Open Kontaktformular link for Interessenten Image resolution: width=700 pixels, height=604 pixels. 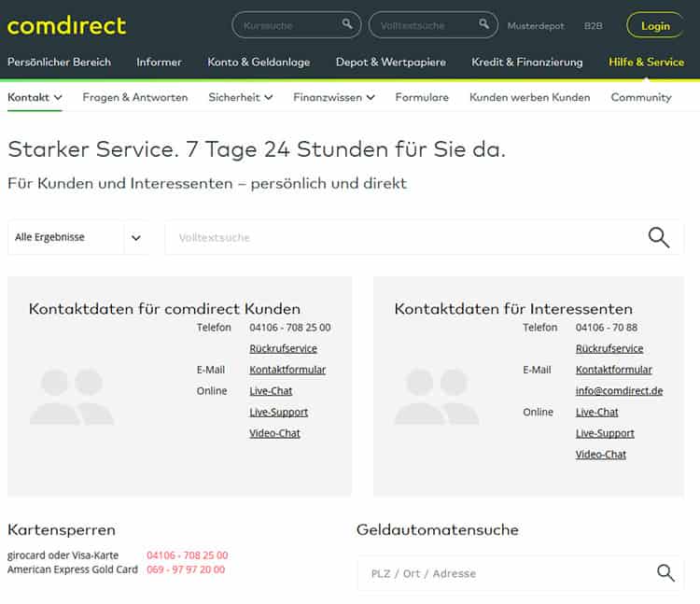[x=614, y=370]
